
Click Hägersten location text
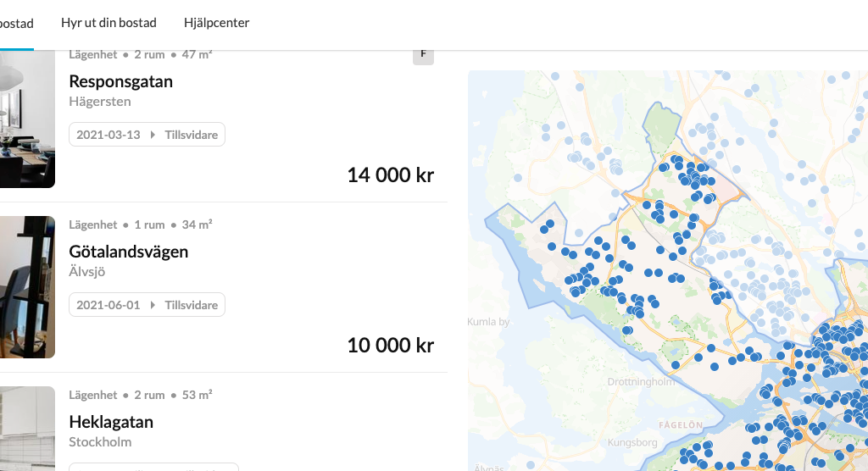[x=100, y=102]
